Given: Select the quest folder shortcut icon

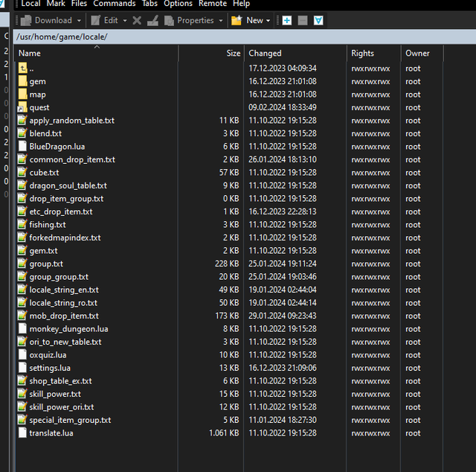Looking at the screenshot, I should click(22, 107).
